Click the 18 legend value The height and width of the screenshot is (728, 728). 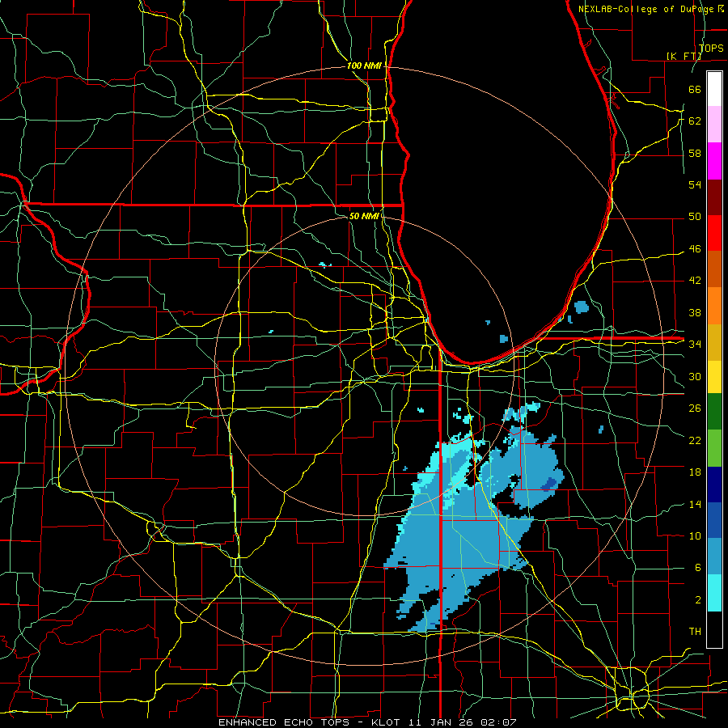(695, 472)
